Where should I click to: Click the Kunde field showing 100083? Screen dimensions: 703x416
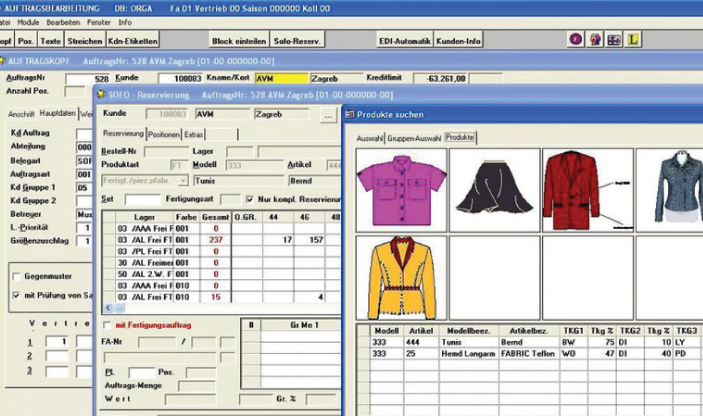[180, 79]
